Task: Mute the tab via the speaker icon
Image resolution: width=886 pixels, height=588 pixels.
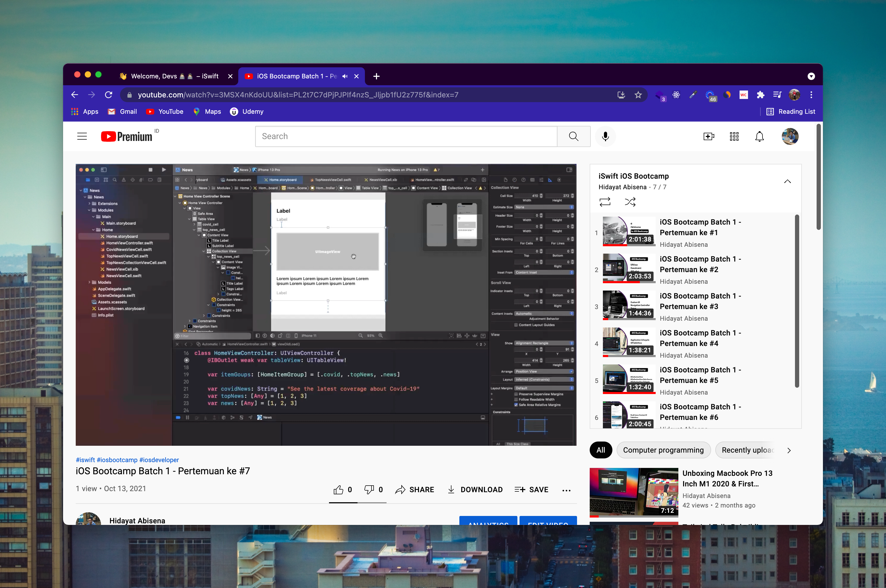Action: coord(345,76)
